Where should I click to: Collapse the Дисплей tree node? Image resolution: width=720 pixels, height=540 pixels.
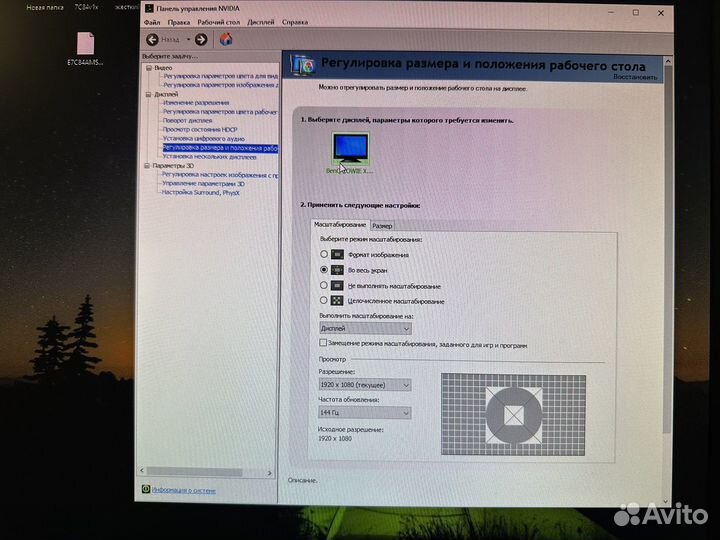coord(148,95)
